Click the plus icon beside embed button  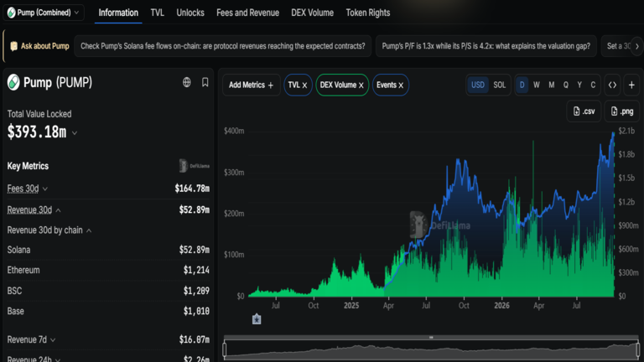(631, 85)
